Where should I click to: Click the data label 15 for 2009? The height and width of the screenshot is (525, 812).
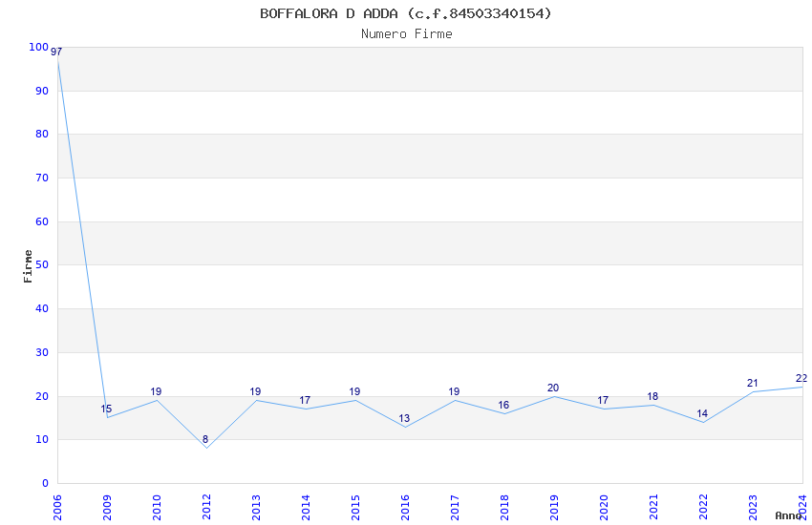pos(106,409)
